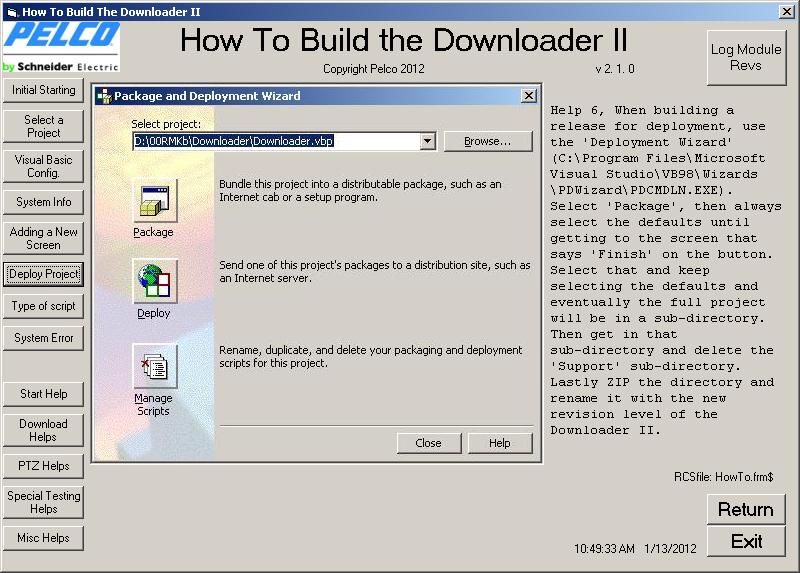
Task: Show Visual Basic Config. help
Action: coord(43,166)
